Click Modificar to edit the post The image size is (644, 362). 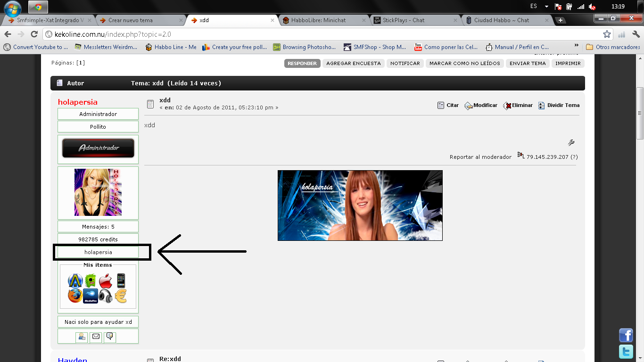pyautogui.click(x=481, y=106)
